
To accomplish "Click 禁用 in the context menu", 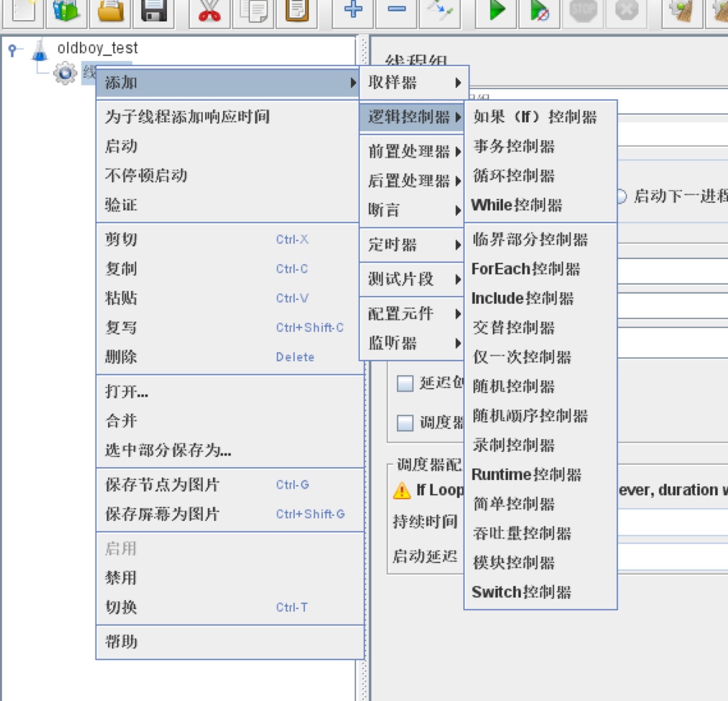I will [x=121, y=578].
